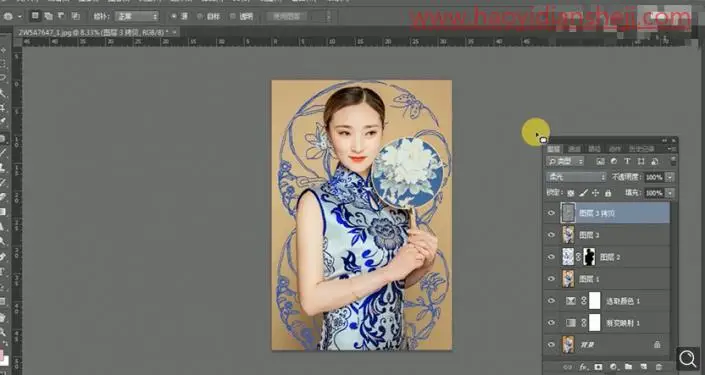Select the Subtract from Selection mode icon
This screenshot has height=375, width=705.
click(x=62, y=16)
